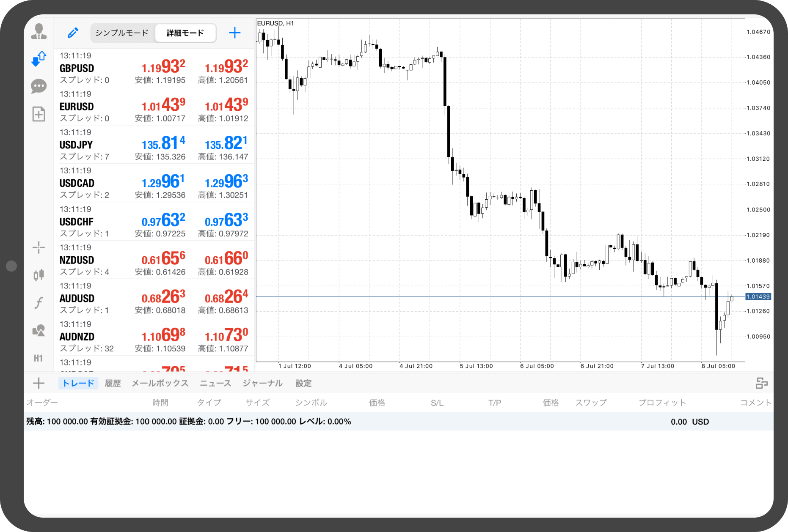The image size is (788, 532).
Task: Click the S/L column header
Action: pos(437,403)
